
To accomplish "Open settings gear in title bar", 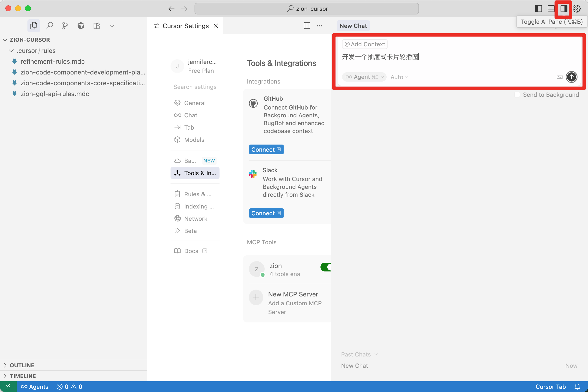I will (576, 9).
